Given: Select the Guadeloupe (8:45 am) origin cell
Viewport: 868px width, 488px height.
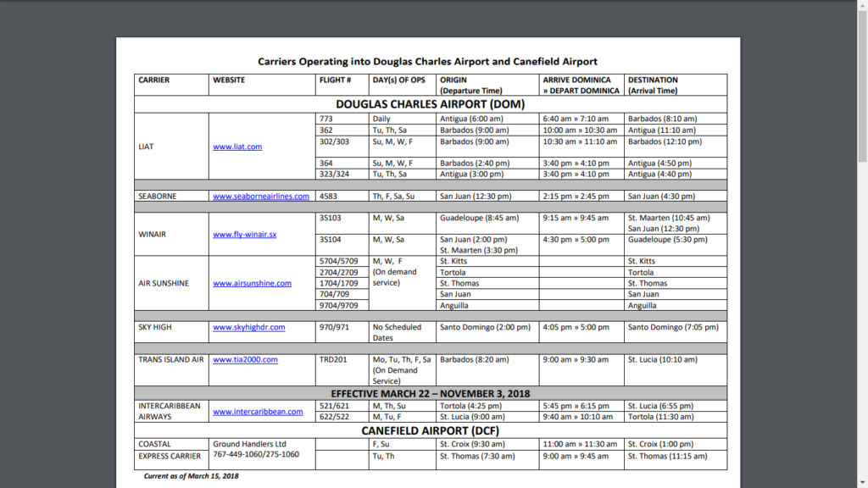Looking at the screenshot, I should coord(487,224).
